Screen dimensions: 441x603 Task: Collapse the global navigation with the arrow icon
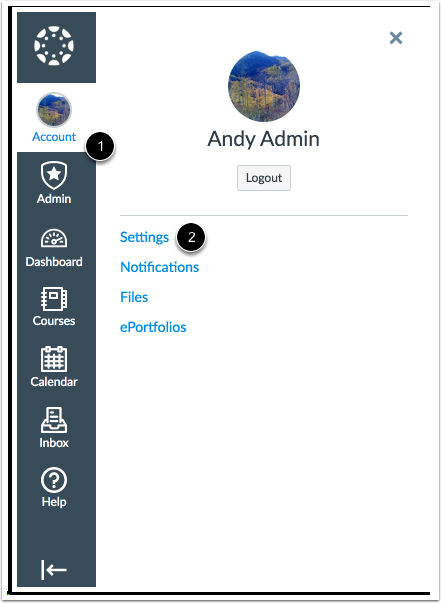(x=54, y=570)
